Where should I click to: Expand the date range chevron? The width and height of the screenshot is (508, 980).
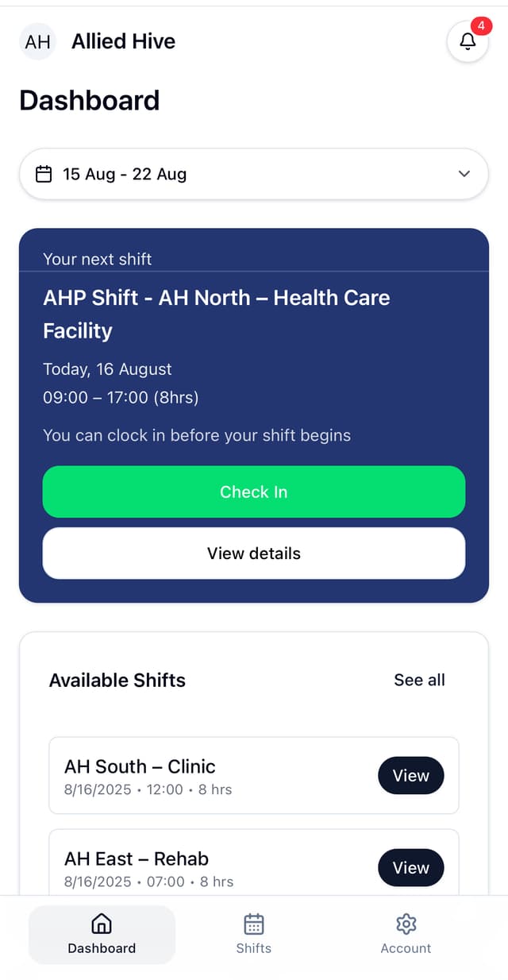pos(464,174)
